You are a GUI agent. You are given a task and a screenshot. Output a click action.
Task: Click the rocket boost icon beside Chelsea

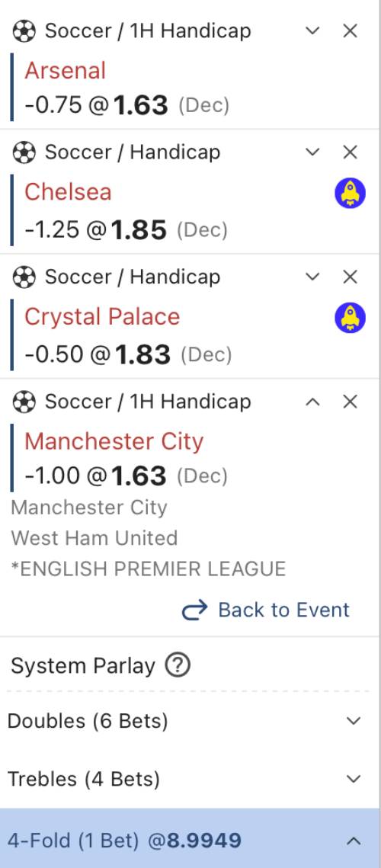(x=350, y=194)
